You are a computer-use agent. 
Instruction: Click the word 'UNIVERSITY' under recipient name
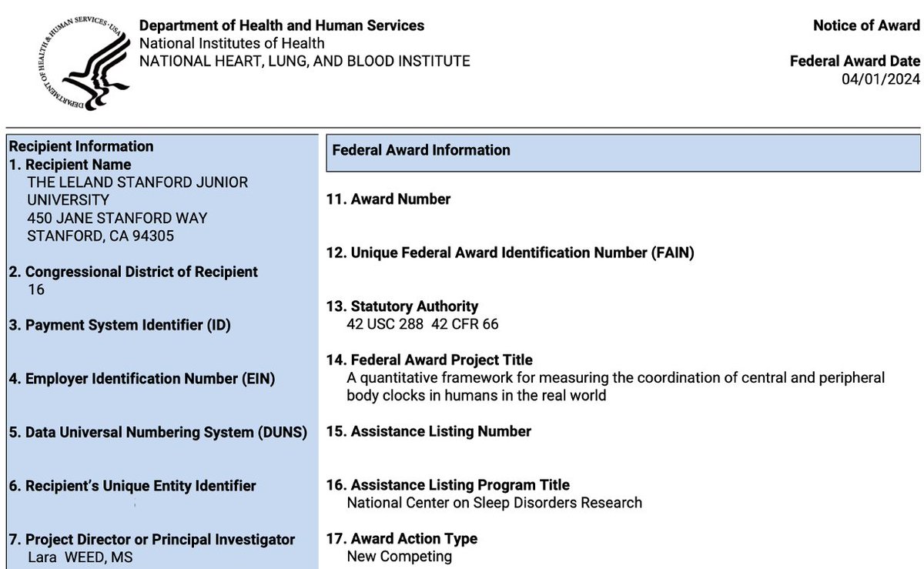click(x=68, y=200)
